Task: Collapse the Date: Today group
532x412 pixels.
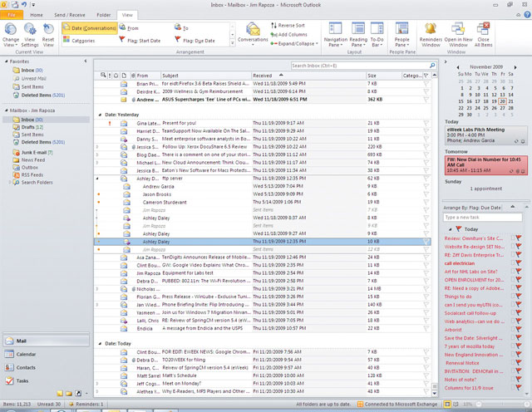Action: tap(100, 344)
